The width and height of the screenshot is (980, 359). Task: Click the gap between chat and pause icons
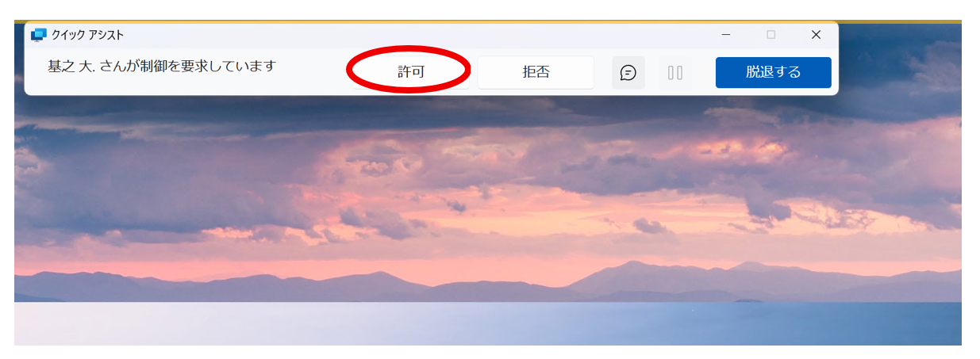coord(651,73)
